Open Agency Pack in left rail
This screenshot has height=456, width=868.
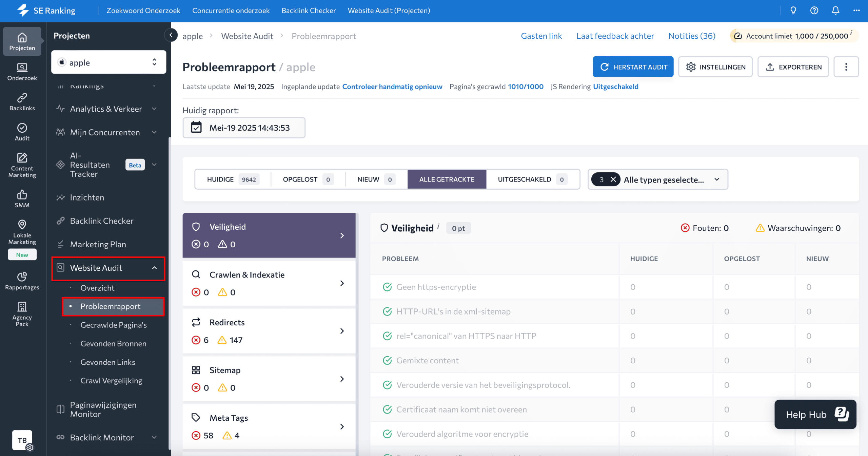pos(22,314)
